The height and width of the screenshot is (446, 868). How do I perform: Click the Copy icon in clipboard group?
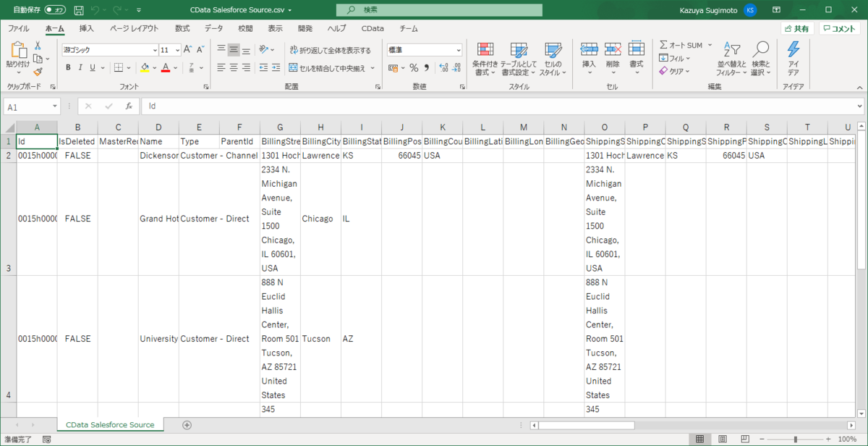pos(38,59)
